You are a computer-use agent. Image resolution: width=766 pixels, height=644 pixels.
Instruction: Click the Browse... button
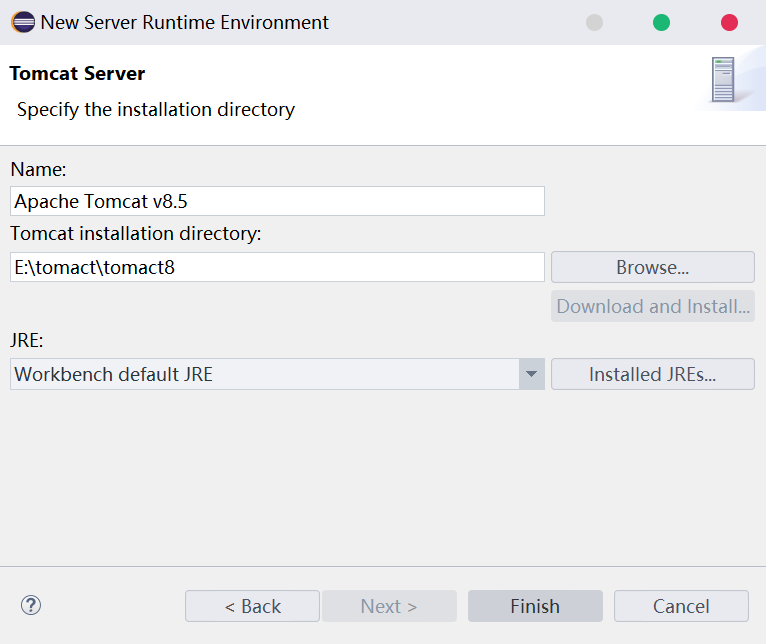pyautogui.click(x=653, y=267)
